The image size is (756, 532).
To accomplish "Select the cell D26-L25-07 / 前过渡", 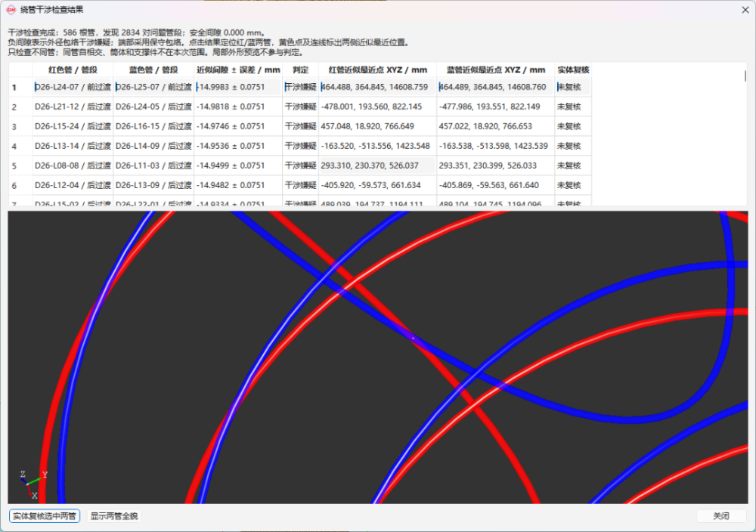I will coord(153,87).
